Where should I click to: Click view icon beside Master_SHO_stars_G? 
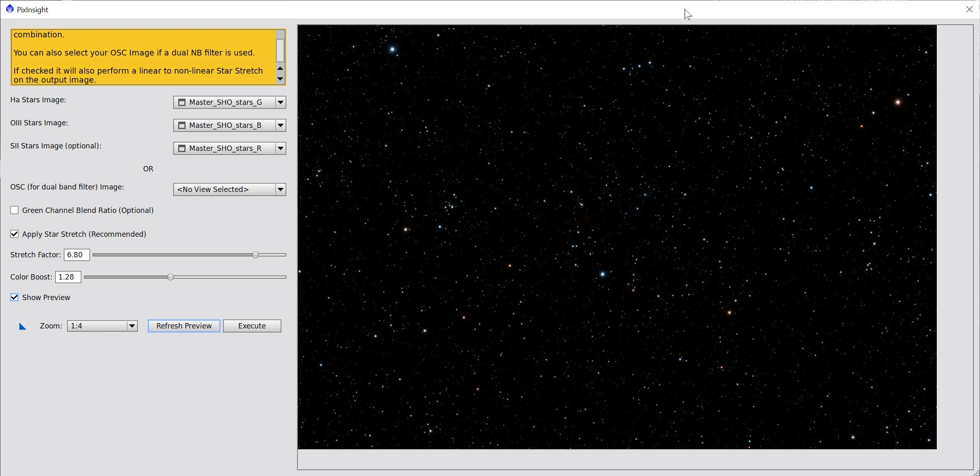click(x=182, y=102)
